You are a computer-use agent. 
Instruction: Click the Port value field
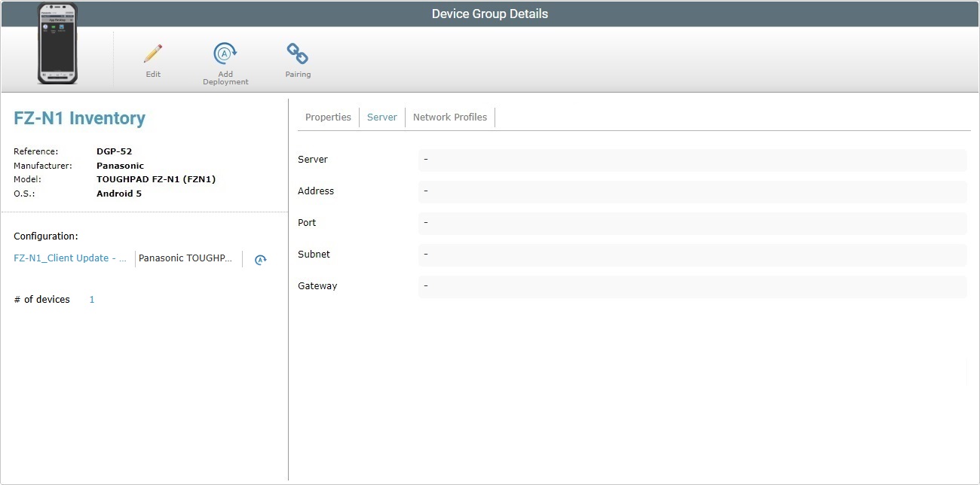[x=692, y=223]
